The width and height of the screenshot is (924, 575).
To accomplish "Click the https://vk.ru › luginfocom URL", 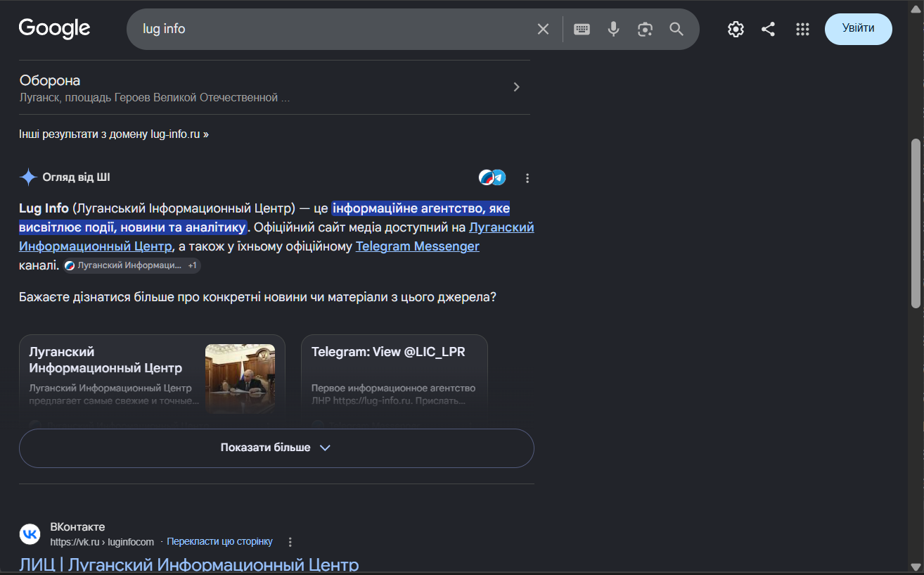I will tap(102, 542).
